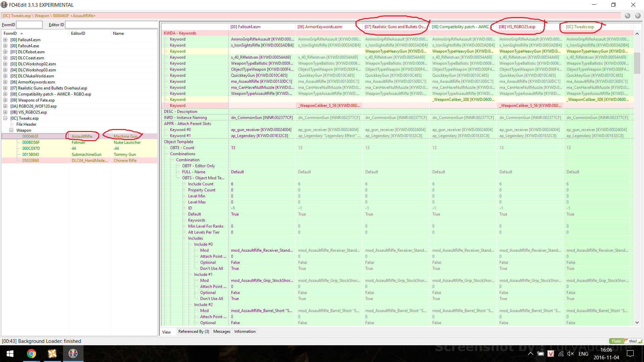Image resolution: width=644 pixels, height=362 pixels.
Task: Click the [06] ArmorKeywords.esm column header
Action: 329,27
